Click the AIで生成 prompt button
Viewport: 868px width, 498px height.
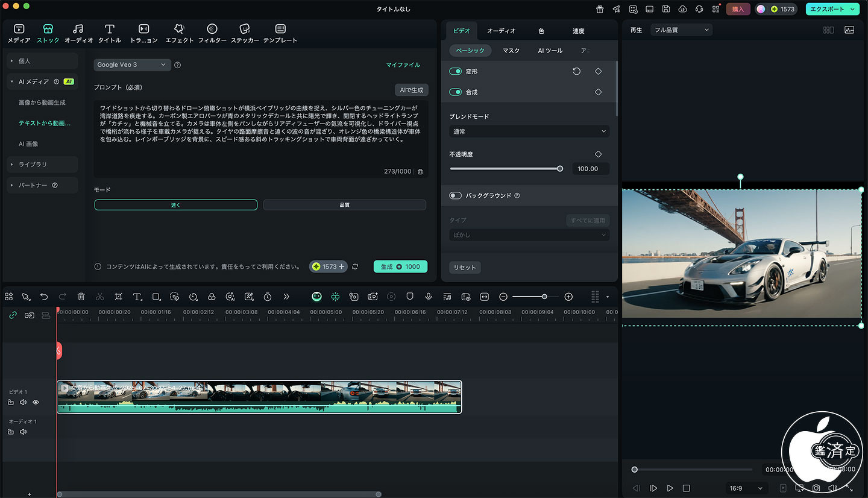(x=412, y=90)
